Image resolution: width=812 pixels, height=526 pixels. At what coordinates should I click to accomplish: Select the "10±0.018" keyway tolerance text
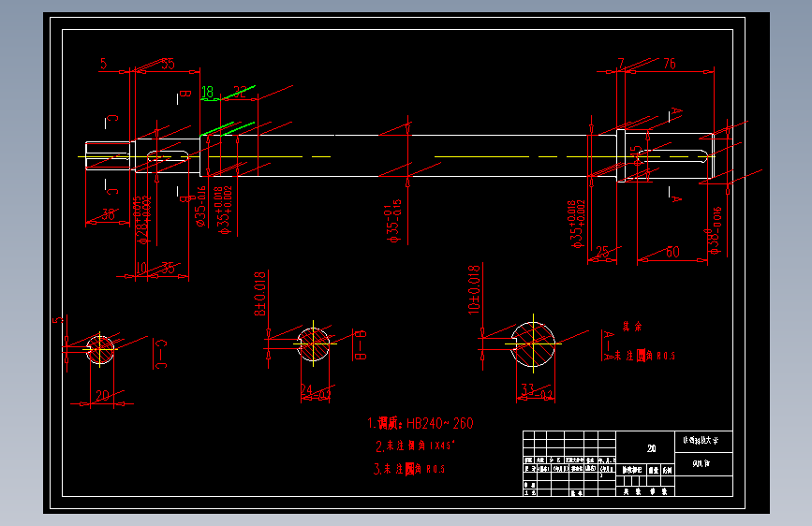click(474, 290)
